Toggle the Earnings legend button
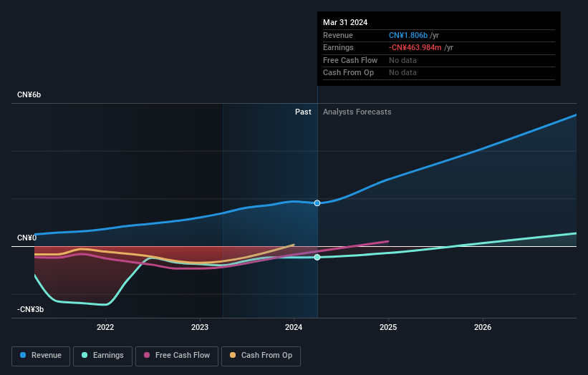Viewport: 588px width, 375px height. point(102,356)
